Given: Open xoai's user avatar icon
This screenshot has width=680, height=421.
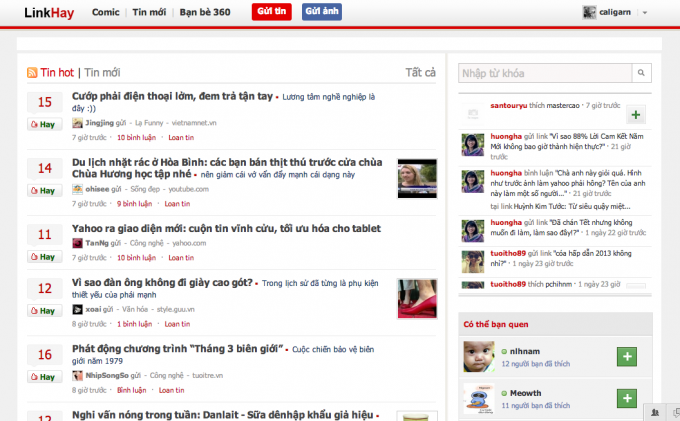Looking at the screenshot, I should (77, 309).
